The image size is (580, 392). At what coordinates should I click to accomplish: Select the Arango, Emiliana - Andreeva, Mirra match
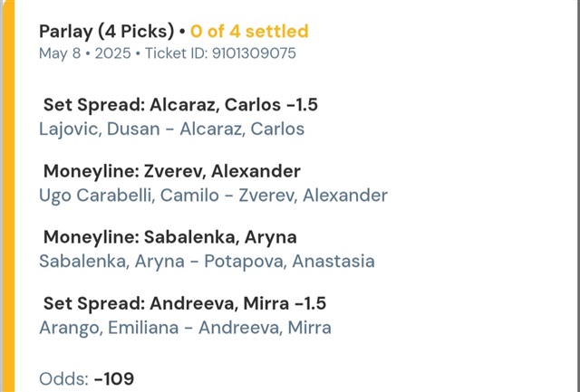(x=185, y=328)
